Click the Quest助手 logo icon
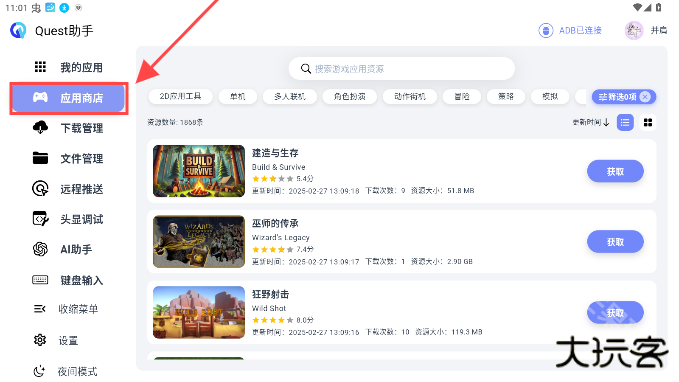This screenshot has height=382, width=679. (18, 30)
